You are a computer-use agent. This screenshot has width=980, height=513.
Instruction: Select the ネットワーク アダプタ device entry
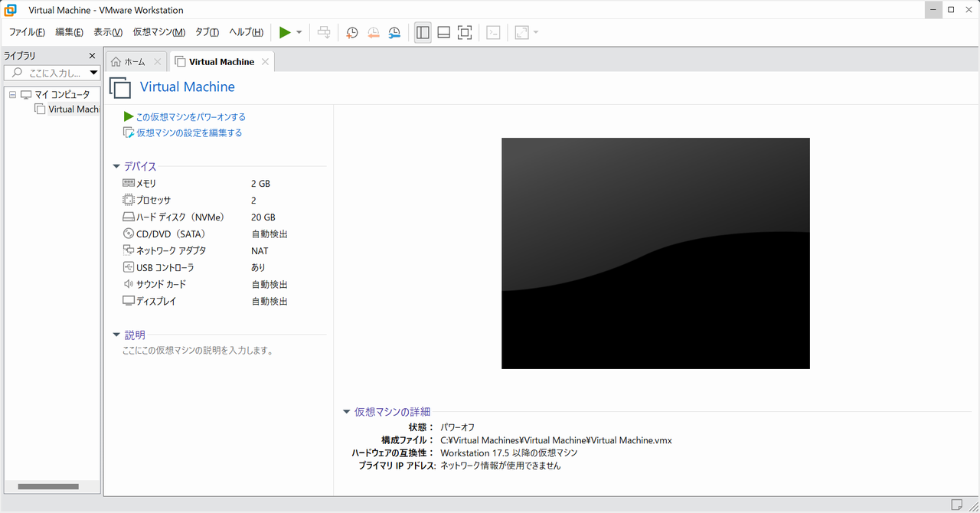click(171, 250)
